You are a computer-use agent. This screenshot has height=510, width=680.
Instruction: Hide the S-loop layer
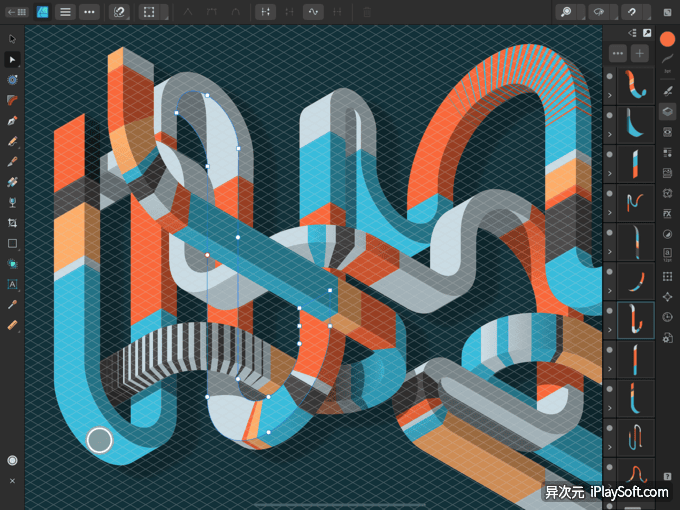click(x=609, y=428)
